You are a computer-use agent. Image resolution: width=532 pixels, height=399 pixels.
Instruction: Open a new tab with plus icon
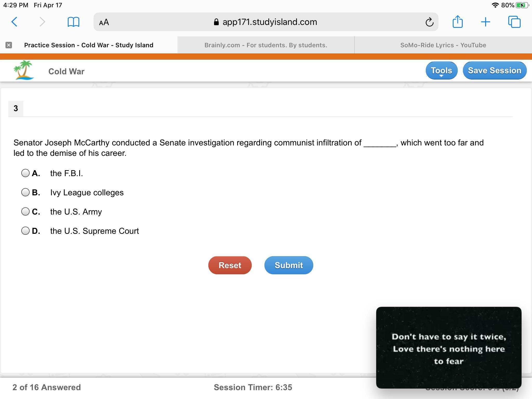click(x=485, y=22)
